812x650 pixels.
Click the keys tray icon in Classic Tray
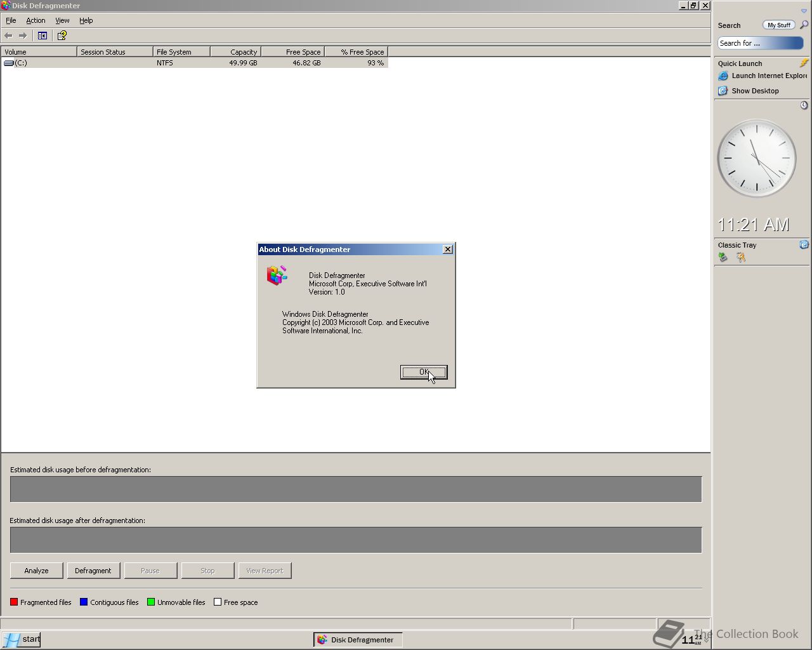click(740, 257)
